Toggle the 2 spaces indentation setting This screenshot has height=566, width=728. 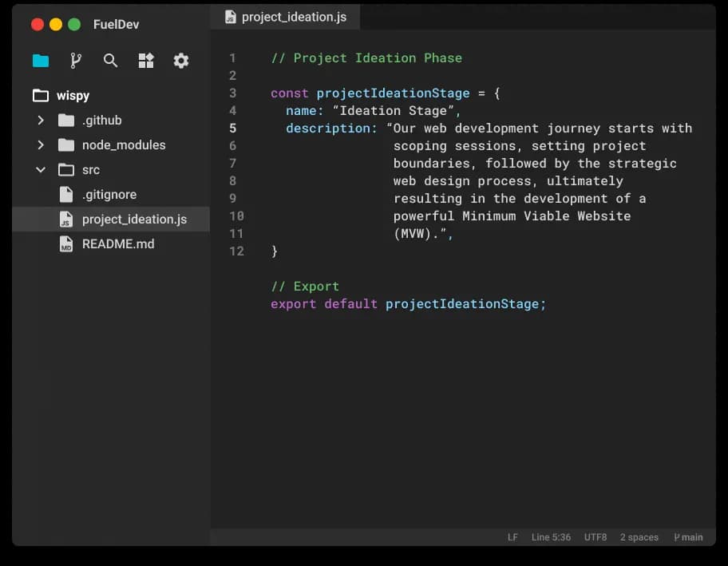(x=639, y=537)
